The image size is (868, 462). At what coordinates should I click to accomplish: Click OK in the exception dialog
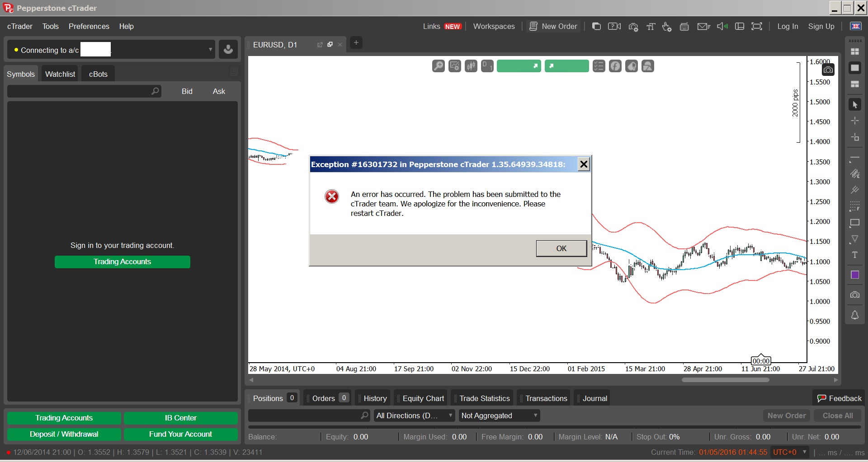point(561,248)
